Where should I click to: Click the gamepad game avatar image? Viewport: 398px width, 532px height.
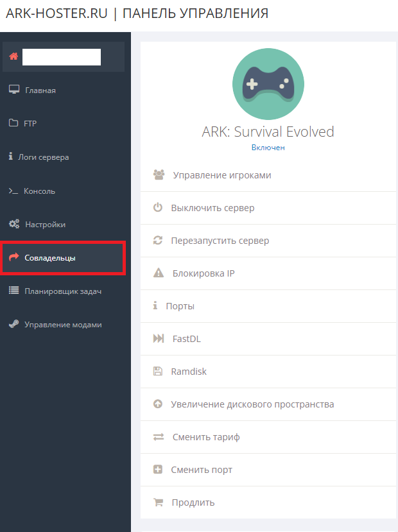(x=268, y=84)
